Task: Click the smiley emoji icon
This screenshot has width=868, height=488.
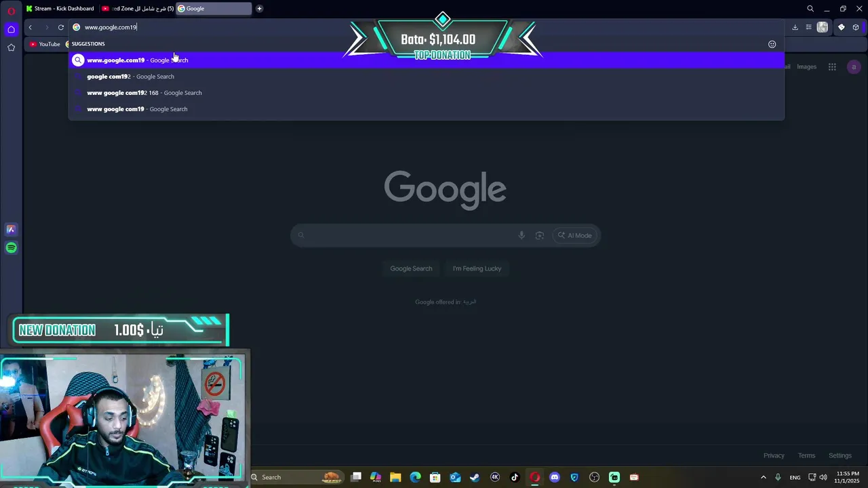Action: (772, 44)
